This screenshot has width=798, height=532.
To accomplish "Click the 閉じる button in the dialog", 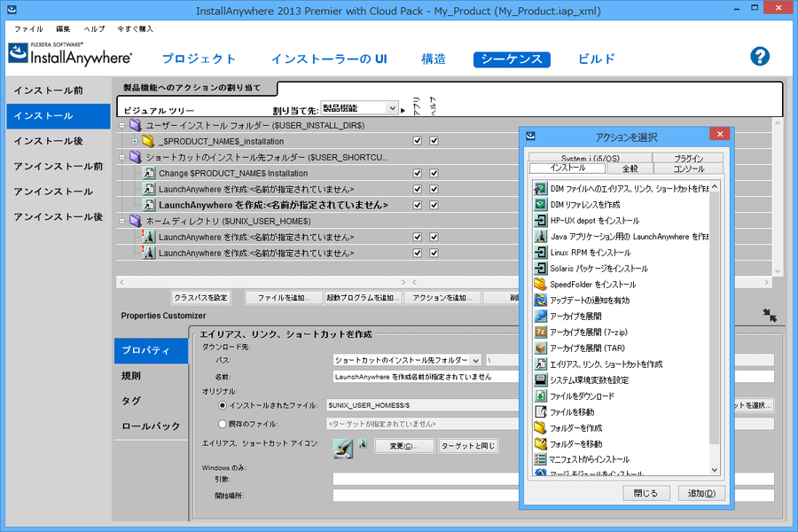I will [x=645, y=493].
